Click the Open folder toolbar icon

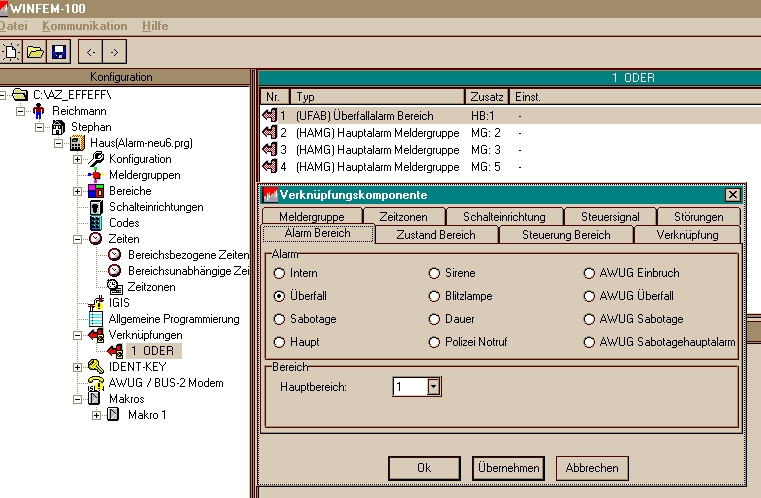pos(36,51)
